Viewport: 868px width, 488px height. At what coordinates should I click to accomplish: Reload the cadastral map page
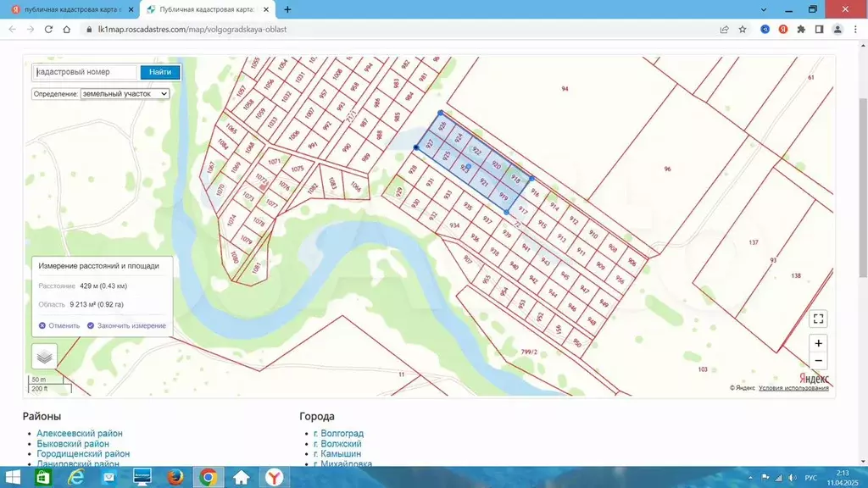pyautogui.click(x=48, y=30)
